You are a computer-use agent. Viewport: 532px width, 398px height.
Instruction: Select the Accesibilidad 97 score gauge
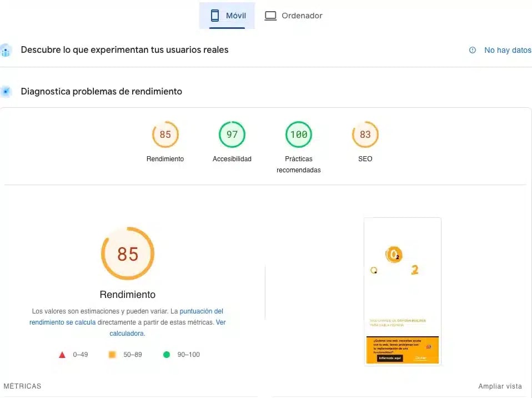tap(232, 135)
